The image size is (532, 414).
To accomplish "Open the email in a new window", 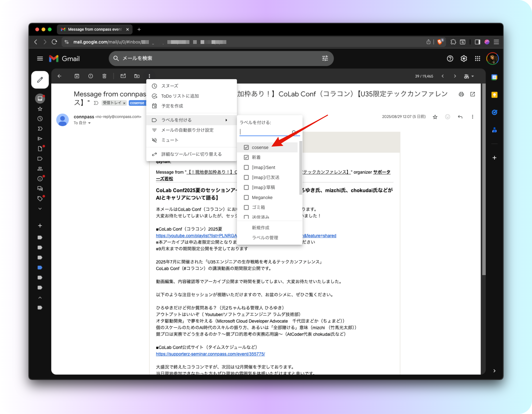I will click(x=473, y=94).
